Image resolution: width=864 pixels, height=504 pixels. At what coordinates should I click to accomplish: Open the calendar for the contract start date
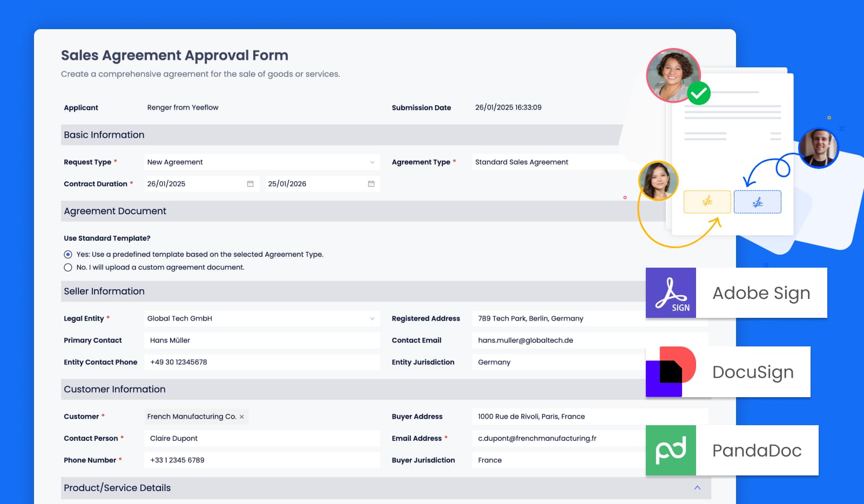point(250,183)
